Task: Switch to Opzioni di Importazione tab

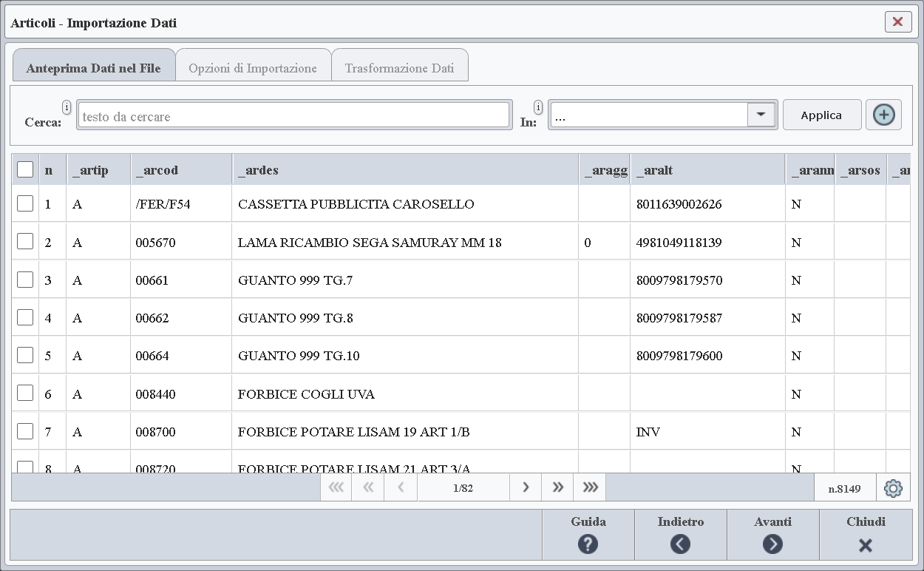Action: 253,68
